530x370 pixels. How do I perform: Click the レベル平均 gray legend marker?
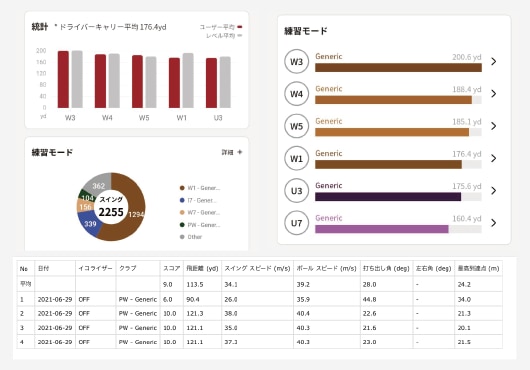pyautogui.click(x=240, y=35)
